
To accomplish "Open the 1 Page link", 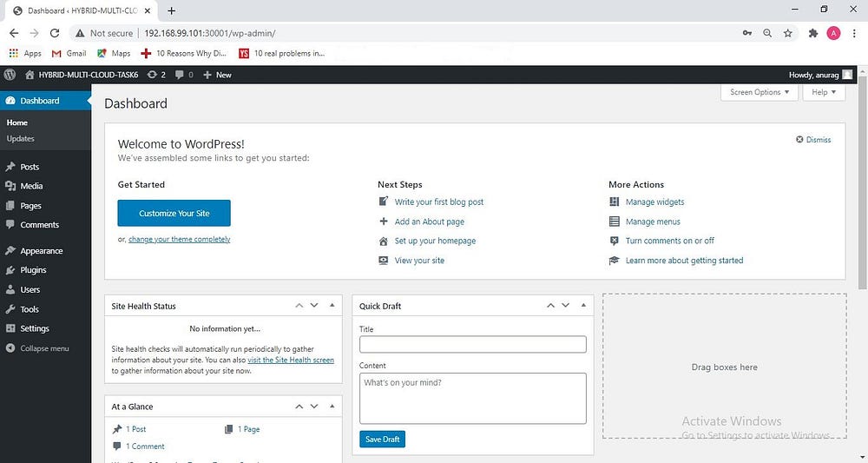I will tap(248, 429).
